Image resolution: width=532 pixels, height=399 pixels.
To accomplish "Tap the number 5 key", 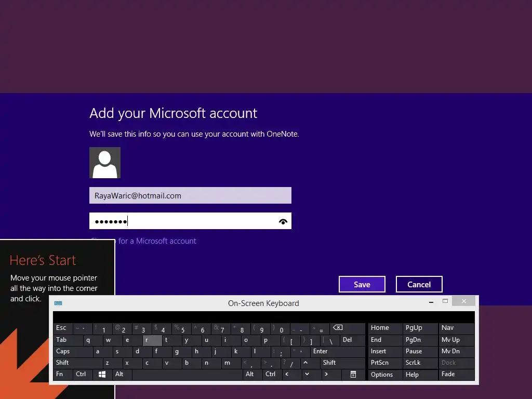I will (x=181, y=328).
